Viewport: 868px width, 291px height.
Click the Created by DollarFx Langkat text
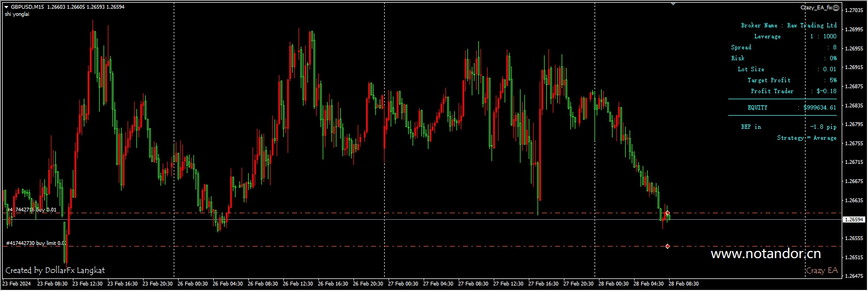coord(55,270)
